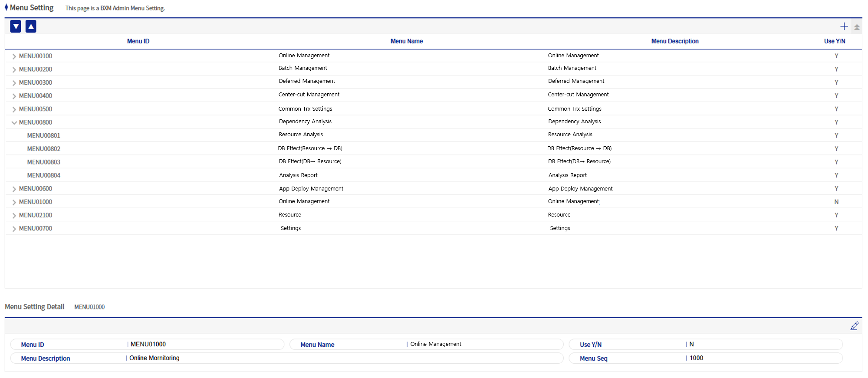
Task: Click the Use Y/N column header
Action: pyautogui.click(x=834, y=41)
